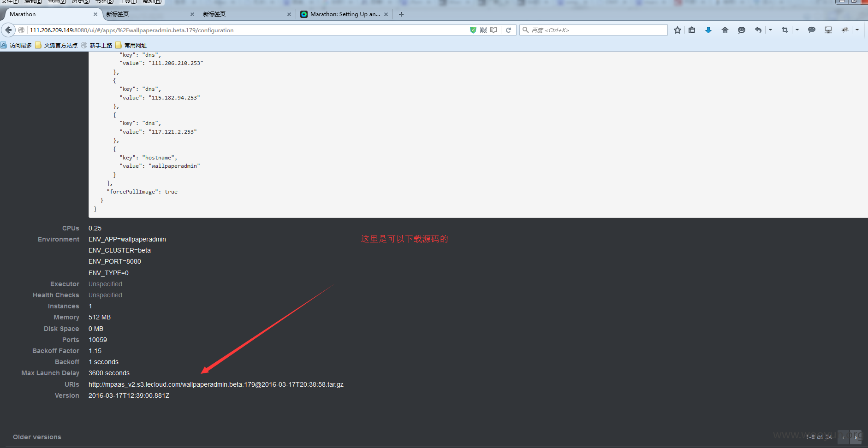
Task: Click the Backoff value 1 seconds
Action: pyautogui.click(x=103, y=362)
